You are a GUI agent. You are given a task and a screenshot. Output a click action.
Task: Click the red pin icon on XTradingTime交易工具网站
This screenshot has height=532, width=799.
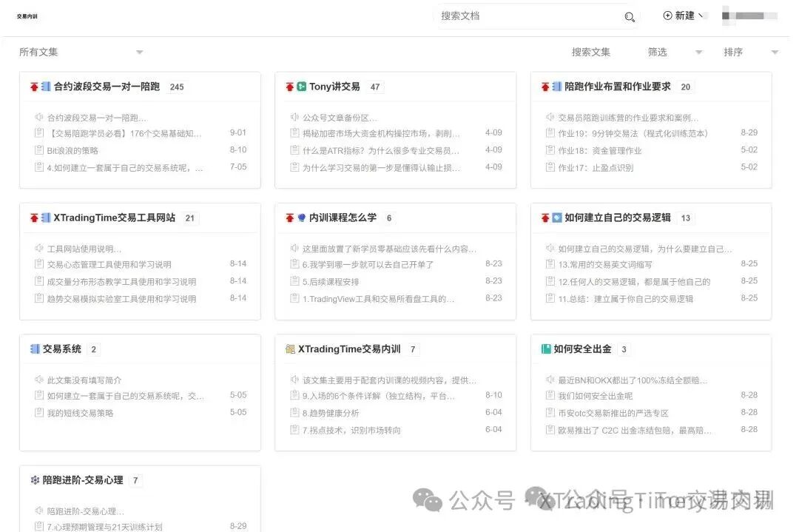[x=34, y=218]
